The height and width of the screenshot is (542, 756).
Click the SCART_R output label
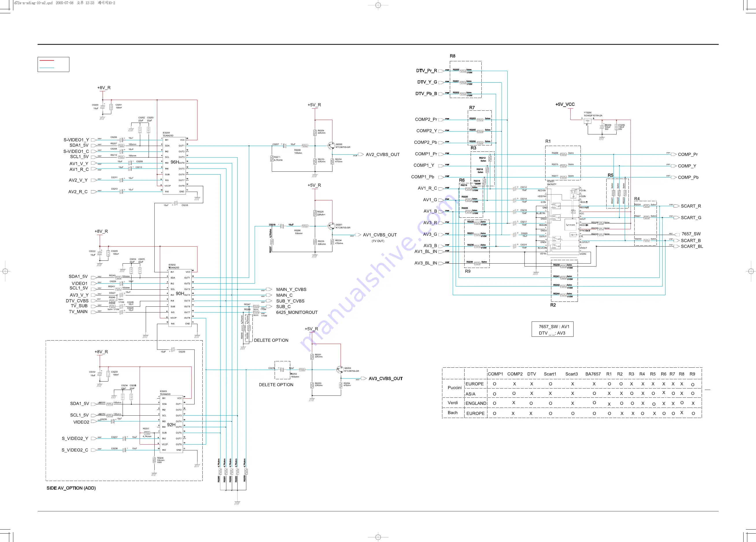coord(691,206)
